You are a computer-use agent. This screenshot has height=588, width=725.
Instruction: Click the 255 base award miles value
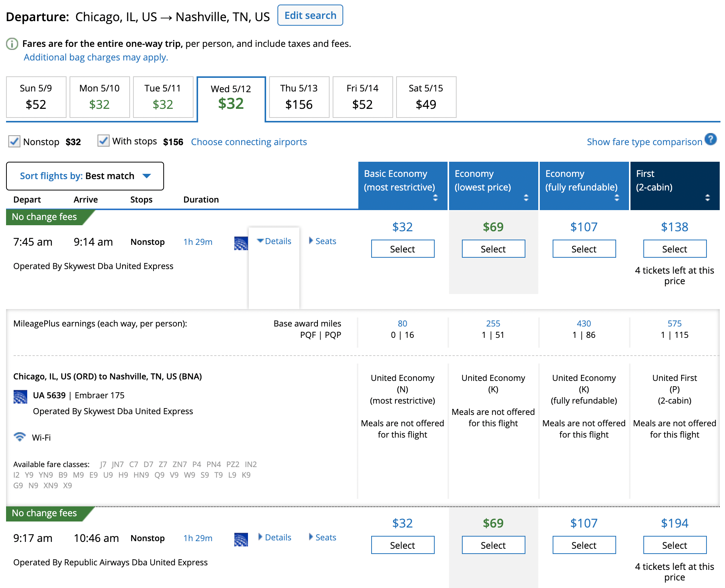pos(493,323)
